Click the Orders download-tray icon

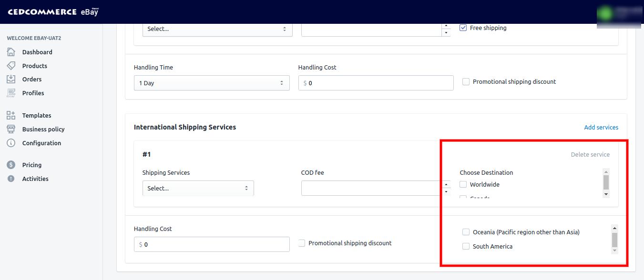point(11,79)
